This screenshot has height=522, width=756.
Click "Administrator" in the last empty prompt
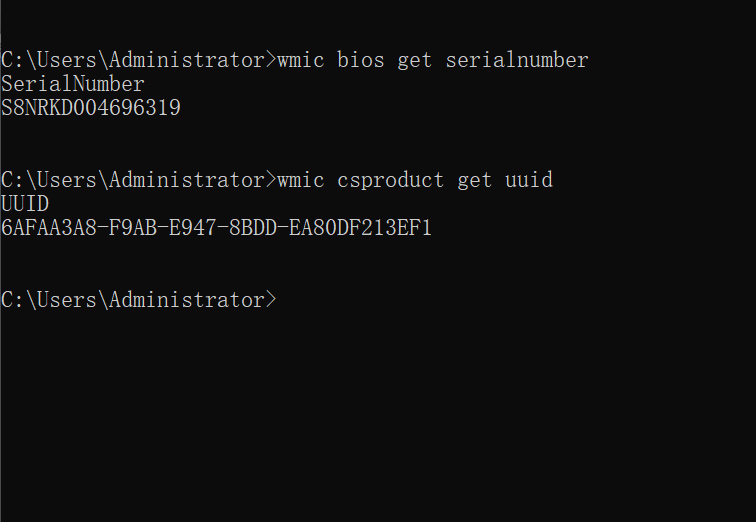(x=187, y=300)
